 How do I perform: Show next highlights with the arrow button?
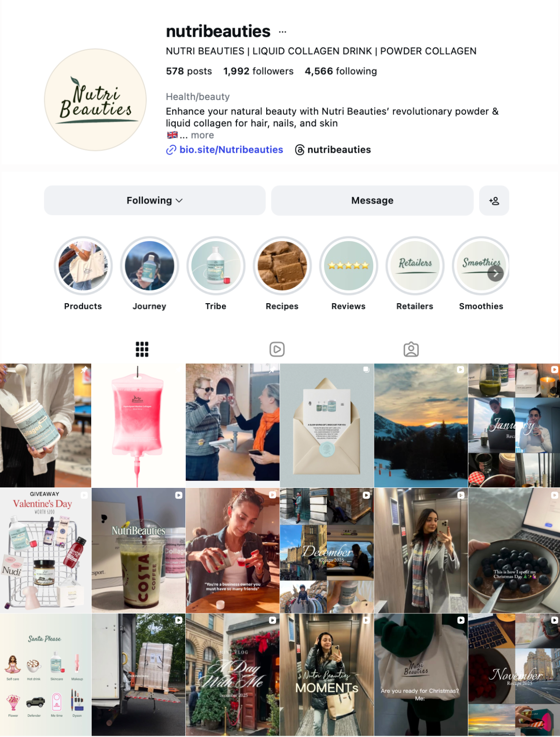pyautogui.click(x=496, y=274)
